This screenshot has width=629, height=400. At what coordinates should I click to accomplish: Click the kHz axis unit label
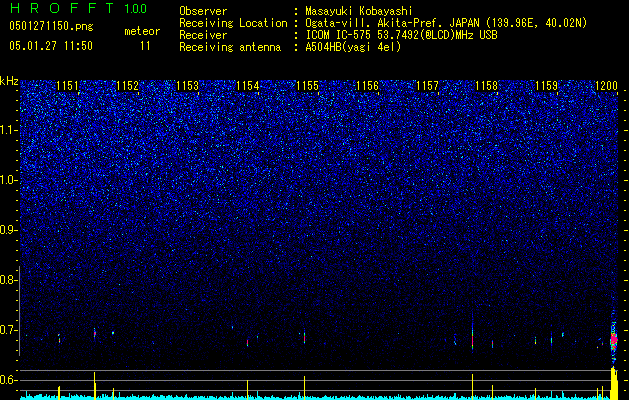tap(9, 81)
